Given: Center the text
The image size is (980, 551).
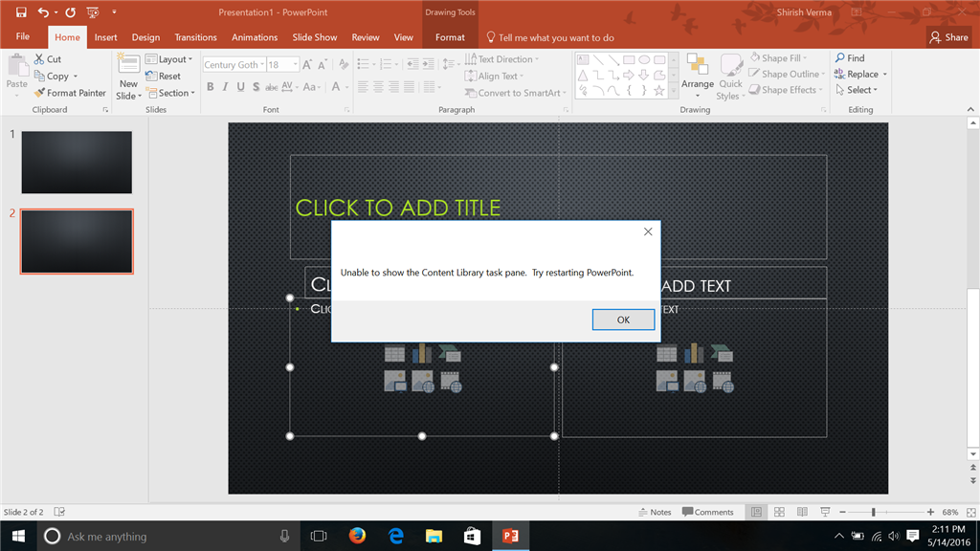Looking at the screenshot, I should click(378, 87).
